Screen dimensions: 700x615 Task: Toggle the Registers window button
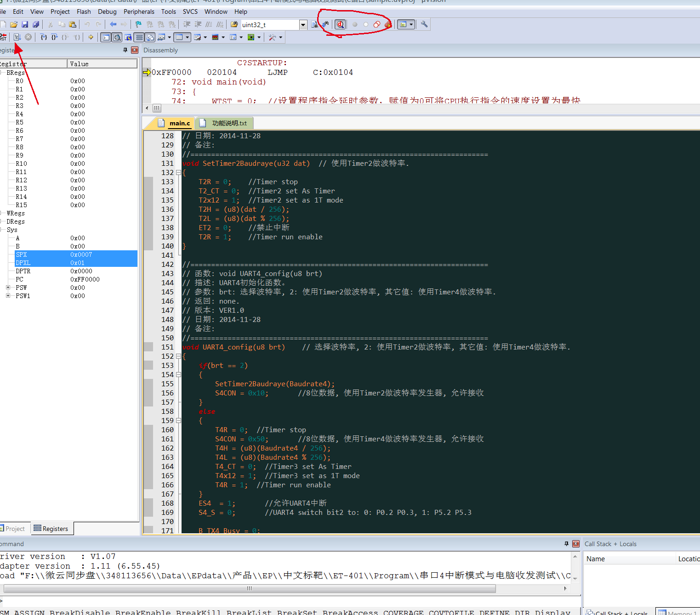coord(139,37)
